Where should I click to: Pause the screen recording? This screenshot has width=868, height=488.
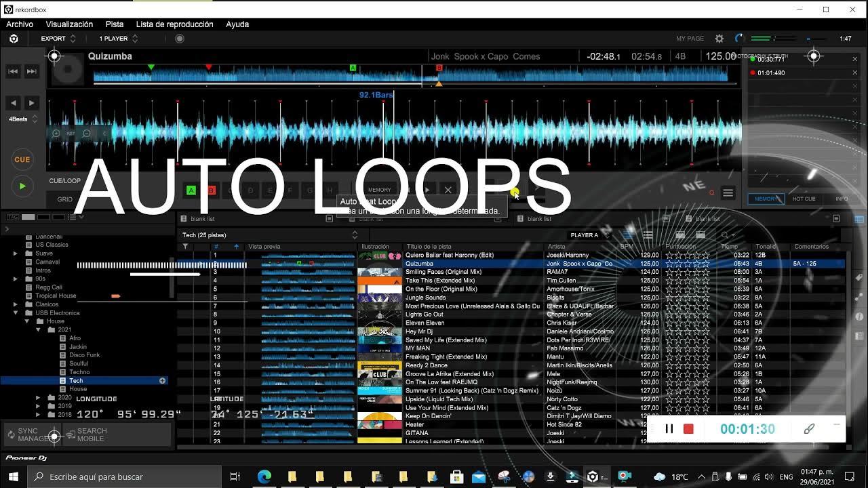tap(669, 428)
